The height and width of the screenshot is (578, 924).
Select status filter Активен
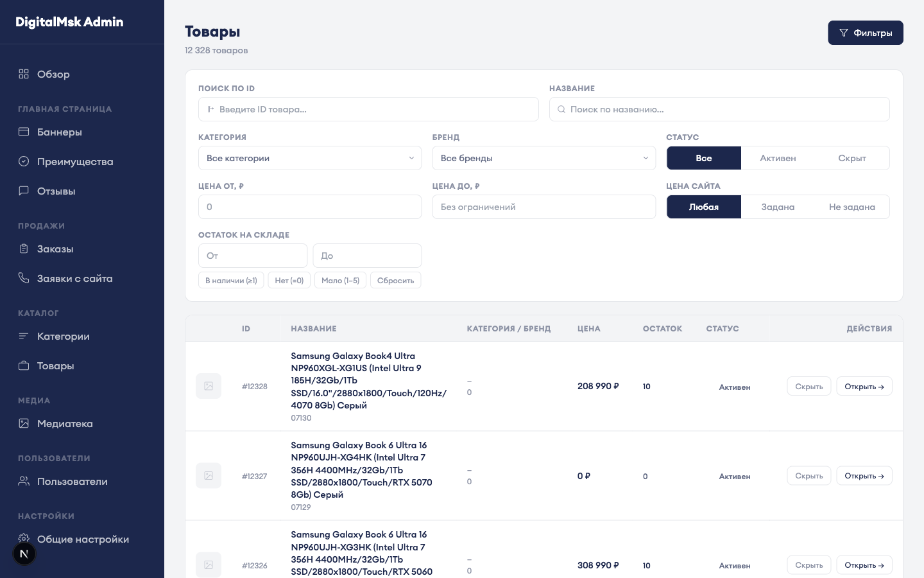[778, 158]
